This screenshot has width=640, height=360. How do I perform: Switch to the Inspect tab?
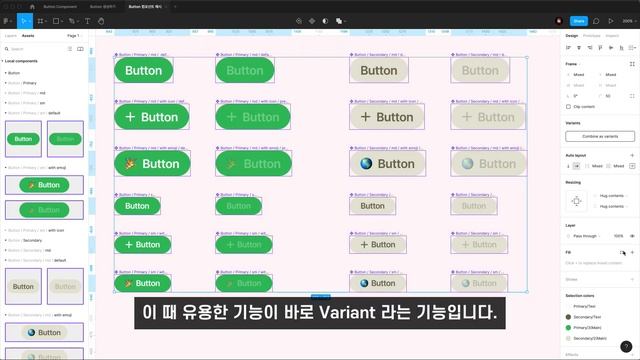[x=612, y=36]
